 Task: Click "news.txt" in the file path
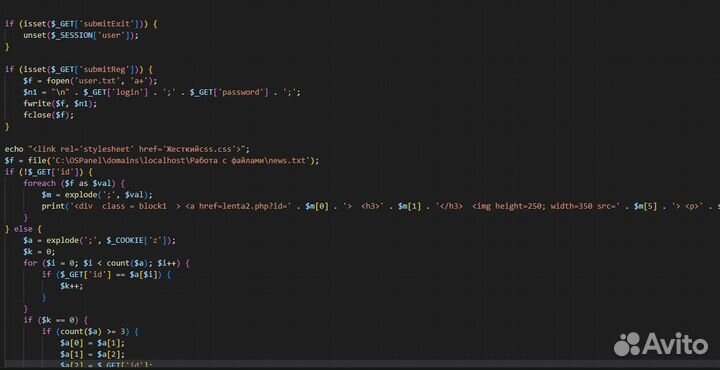(x=287, y=161)
